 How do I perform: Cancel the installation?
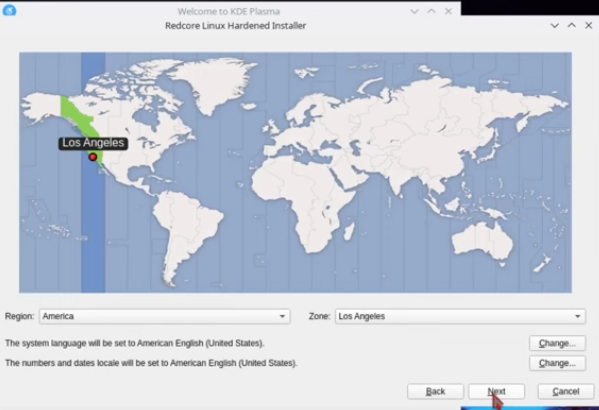566,391
